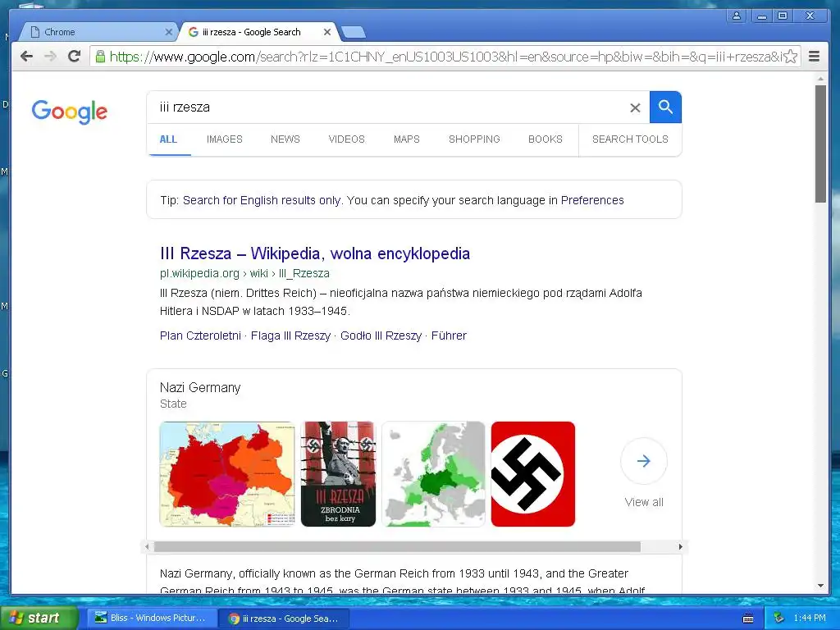Click the browser forward arrow
This screenshot has width=840, height=630.
pyautogui.click(x=50, y=57)
